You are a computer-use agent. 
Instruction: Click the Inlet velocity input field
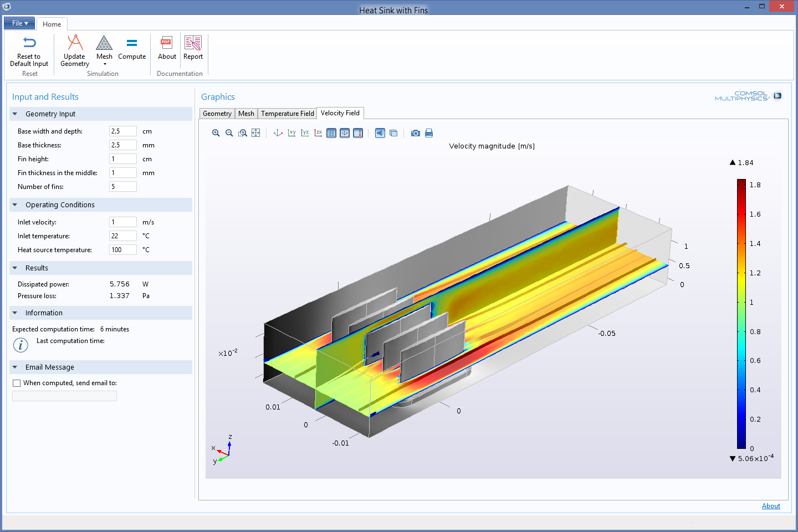pyautogui.click(x=122, y=222)
